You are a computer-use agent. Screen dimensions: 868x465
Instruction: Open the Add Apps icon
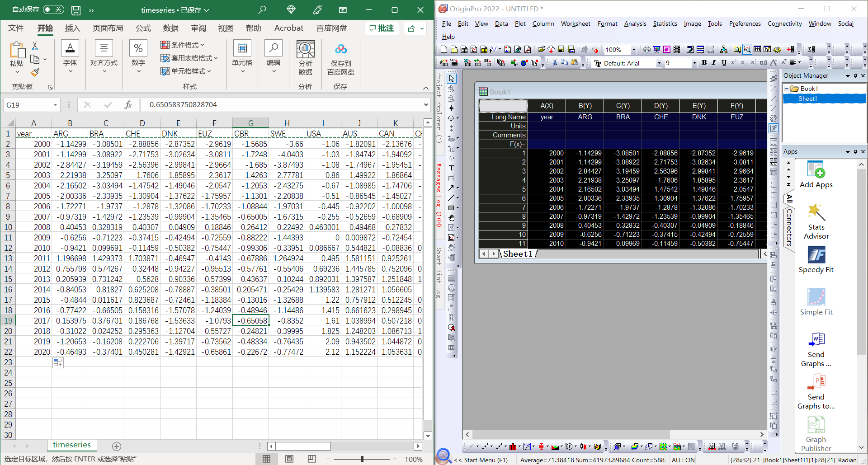click(816, 170)
